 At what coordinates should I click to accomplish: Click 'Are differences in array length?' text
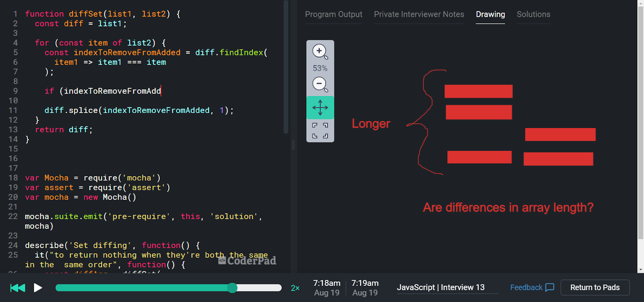coord(508,207)
